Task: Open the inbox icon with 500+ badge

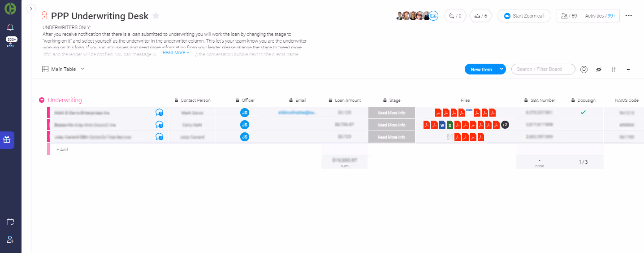Action: [x=11, y=43]
